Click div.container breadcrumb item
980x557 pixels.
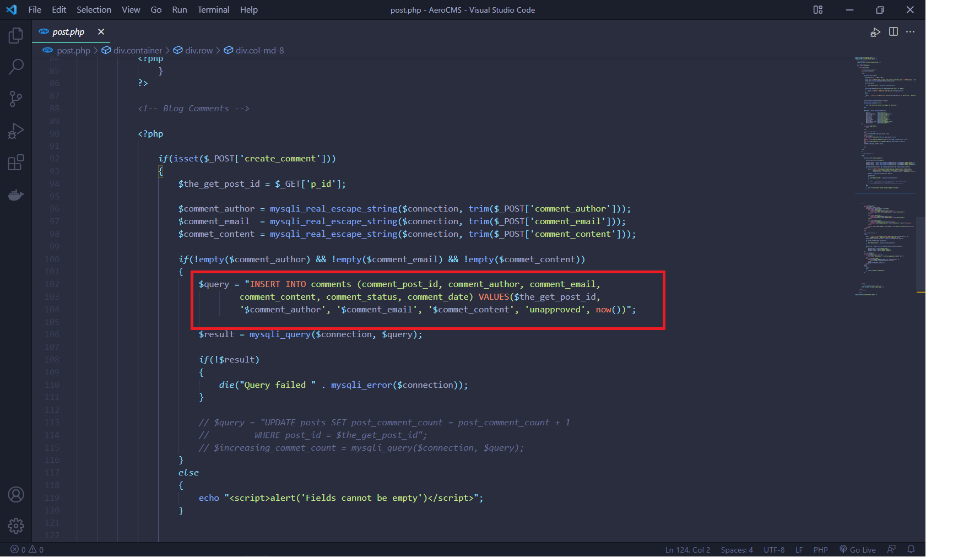[x=138, y=51]
